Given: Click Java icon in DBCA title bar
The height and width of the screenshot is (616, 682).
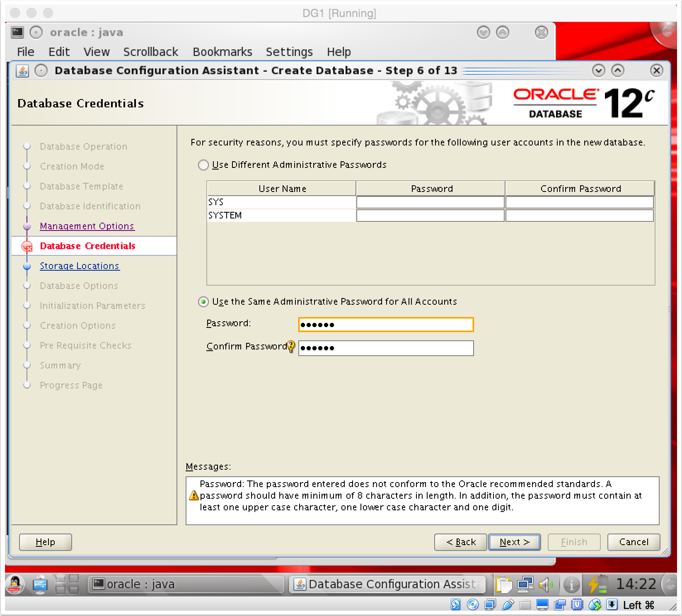Looking at the screenshot, I should (x=22, y=71).
